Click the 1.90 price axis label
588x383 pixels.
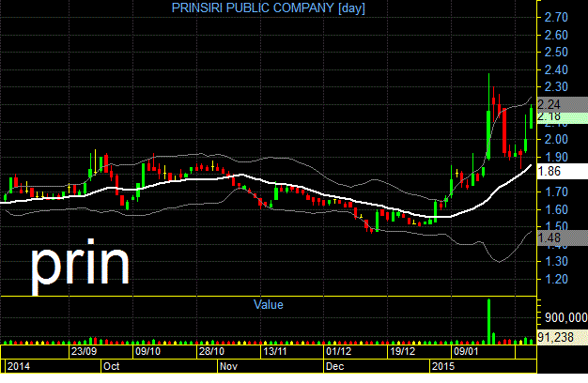pyautogui.click(x=556, y=157)
